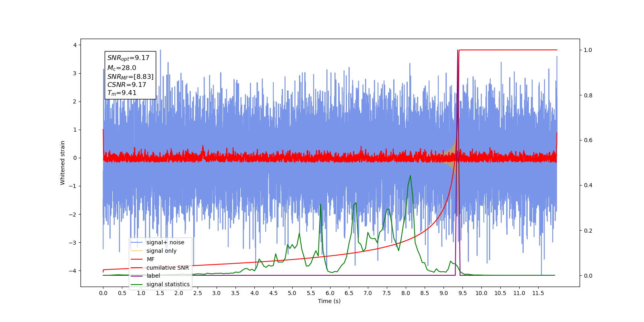Click the 'Whitened strain' y-axis label
Viewport: 644px width, 322px height.
(x=62, y=163)
